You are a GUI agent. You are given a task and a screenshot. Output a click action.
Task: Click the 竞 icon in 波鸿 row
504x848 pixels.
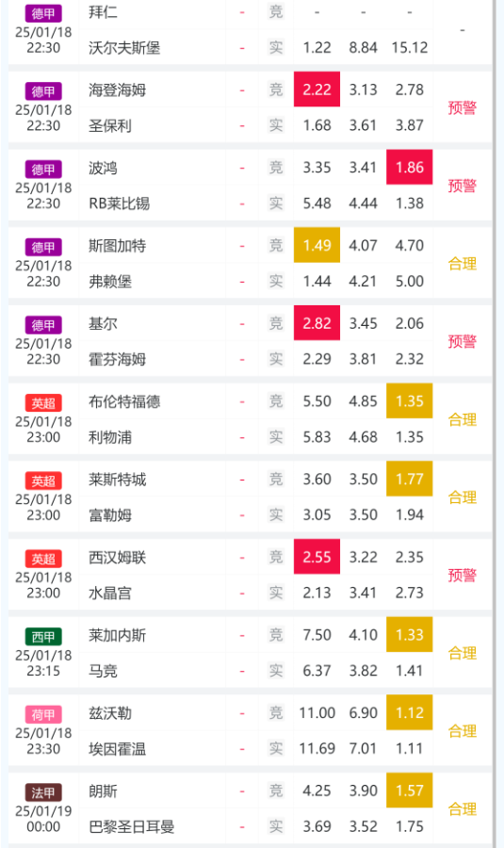point(276,168)
